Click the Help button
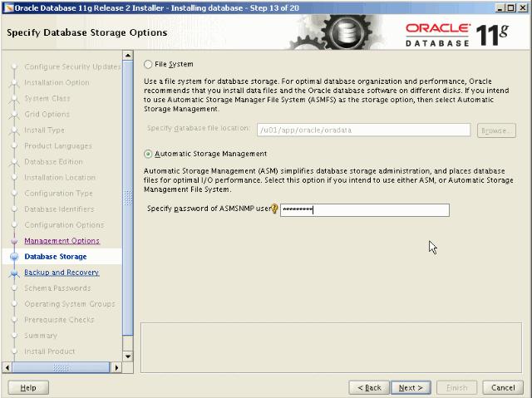The width and height of the screenshot is (532, 398). (28, 388)
